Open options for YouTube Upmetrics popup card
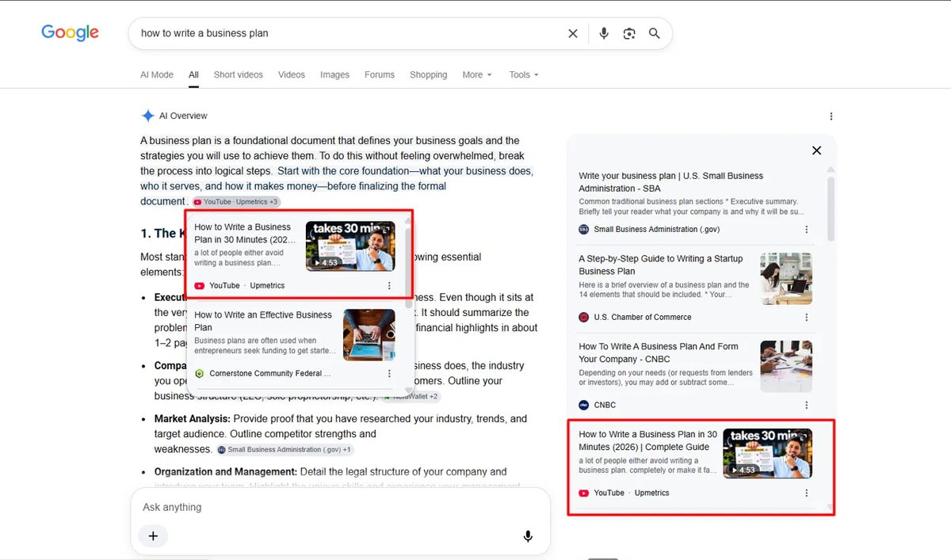The width and height of the screenshot is (951, 560). click(x=389, y=286)
